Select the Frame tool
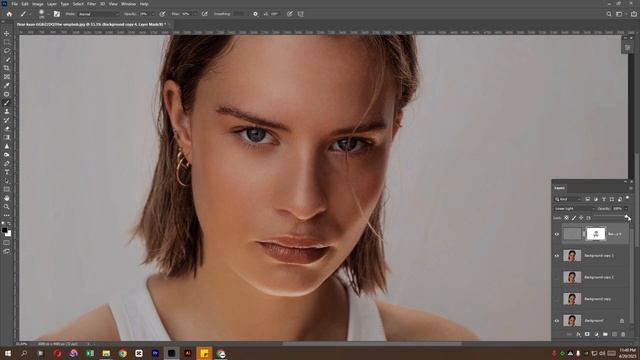 pyautogui.click(x=7, y=77)
